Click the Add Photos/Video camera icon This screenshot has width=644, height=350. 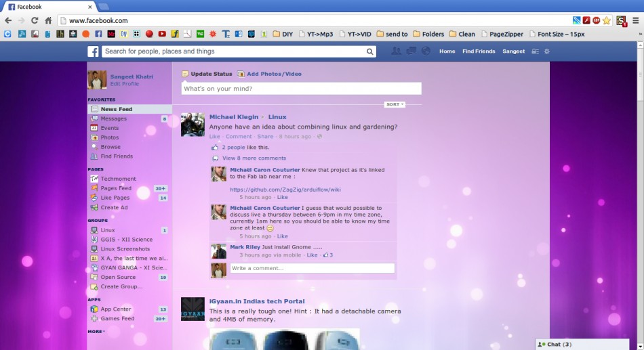point(241,74)
